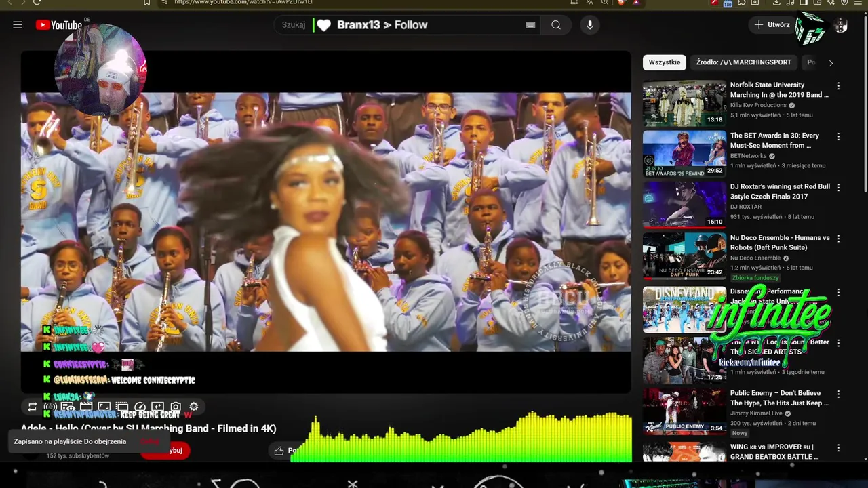Viewport: 868px width, 488px height.
Task: Open the enhancer settings gear icon
Action: [194, 407]
